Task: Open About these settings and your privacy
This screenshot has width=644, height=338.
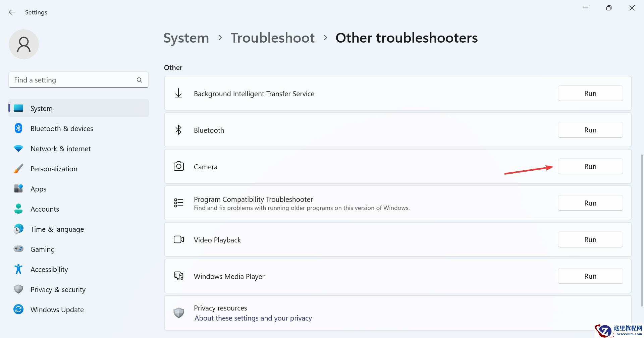Action: click(x=253, y=318)
